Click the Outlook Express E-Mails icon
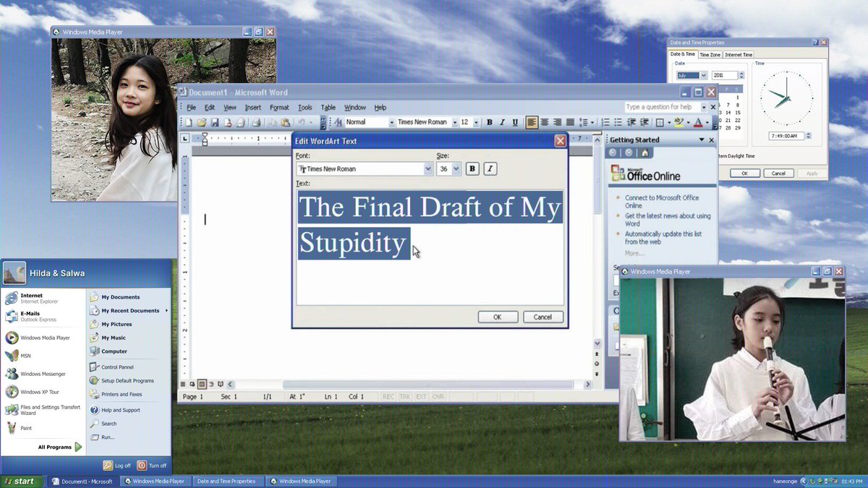 (12, 317)
